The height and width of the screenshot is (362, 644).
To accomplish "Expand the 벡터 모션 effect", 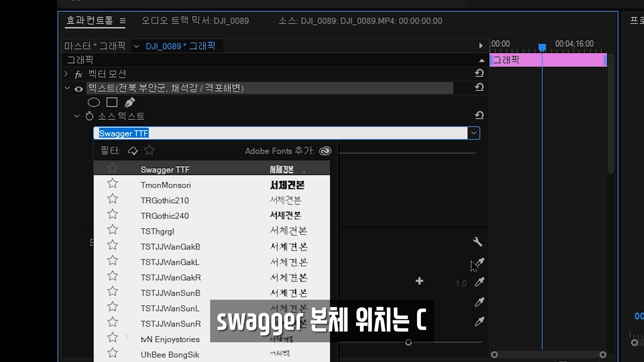I will (x=66, y=74).
